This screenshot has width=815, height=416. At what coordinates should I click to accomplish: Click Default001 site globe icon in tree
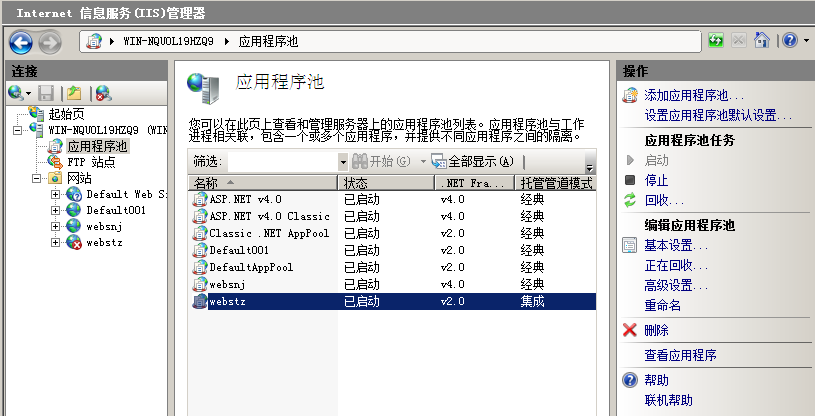click(74, 210)
